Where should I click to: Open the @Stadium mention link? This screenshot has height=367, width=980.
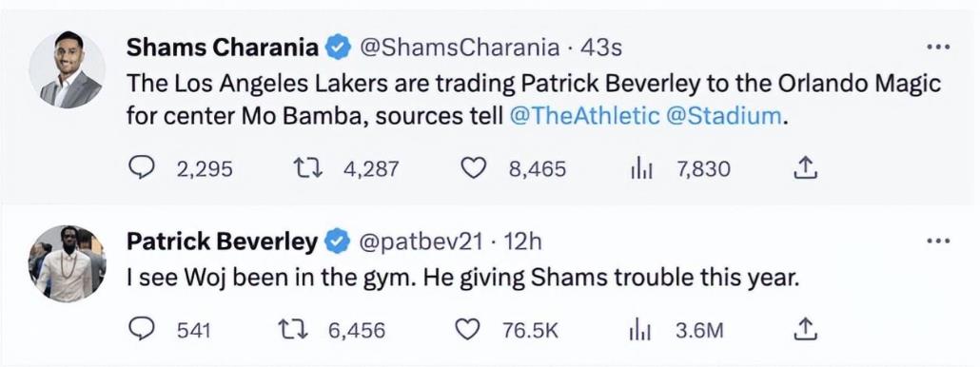[724, 116]
